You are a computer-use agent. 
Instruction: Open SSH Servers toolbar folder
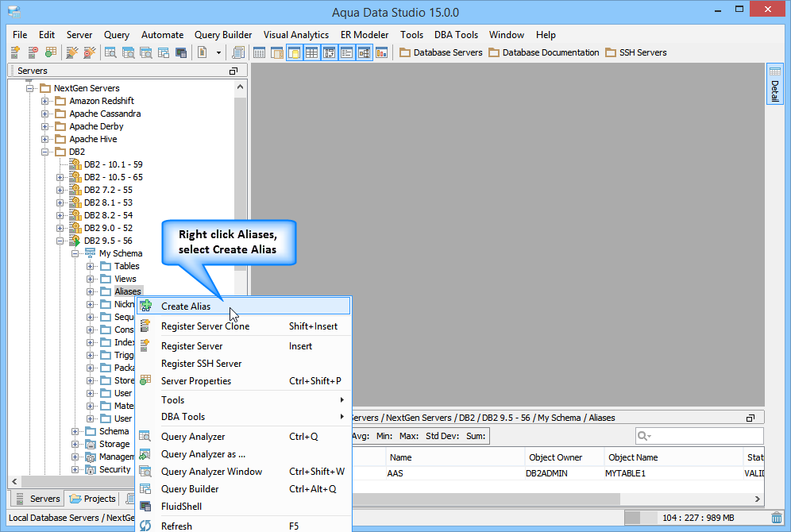pos(636,52)
